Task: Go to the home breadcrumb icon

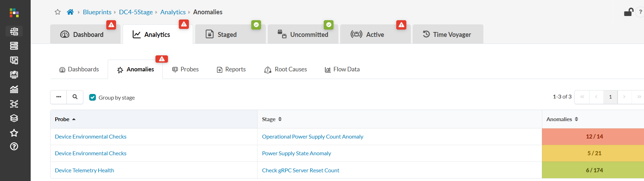Action: pyautogui.click(x=70, y=12)
